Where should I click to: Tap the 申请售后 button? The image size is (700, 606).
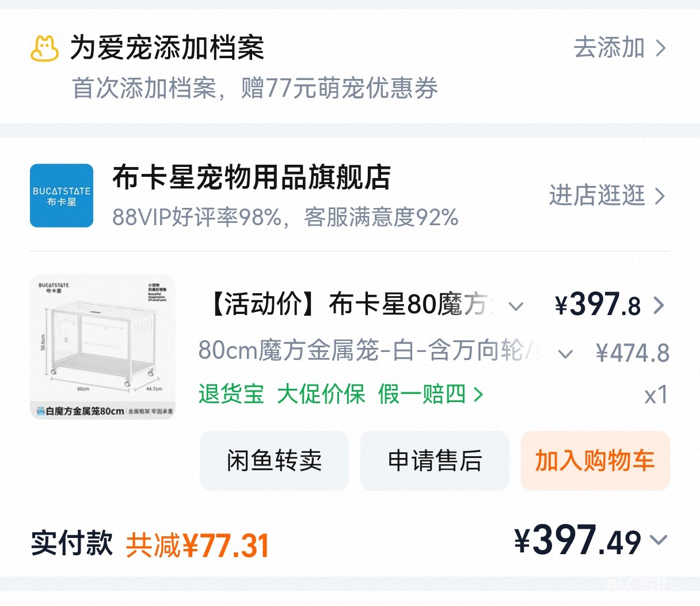point(435,461)
